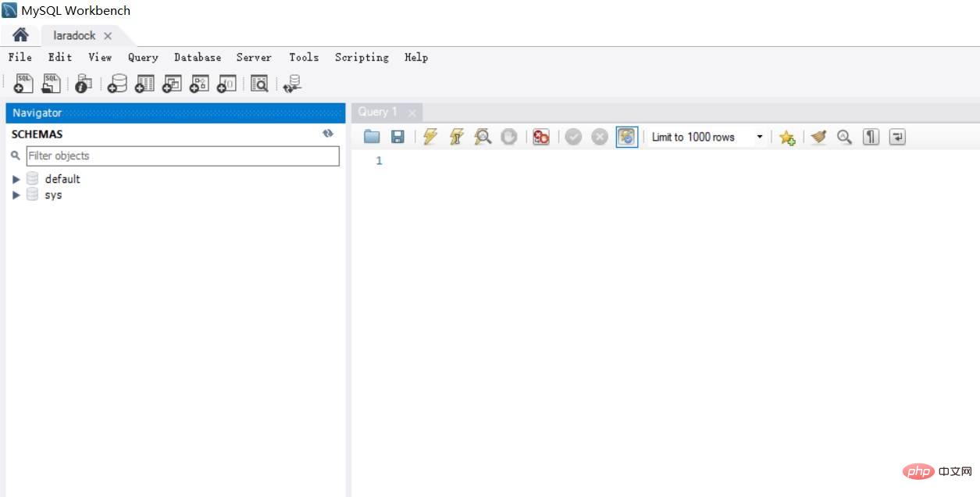Viewport: 980px width, 497px height.
Task: Create a new SQL tab icon
Action: 23,84
